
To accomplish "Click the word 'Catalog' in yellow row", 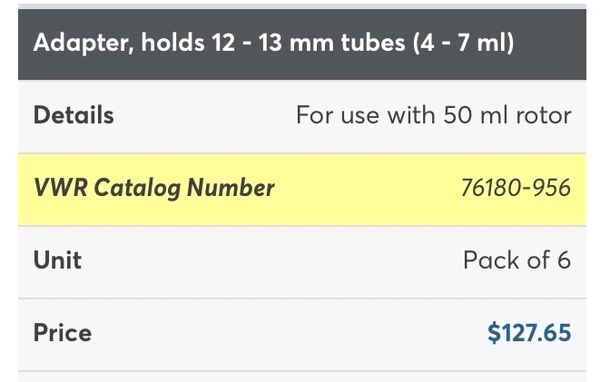I will (137, 188).
